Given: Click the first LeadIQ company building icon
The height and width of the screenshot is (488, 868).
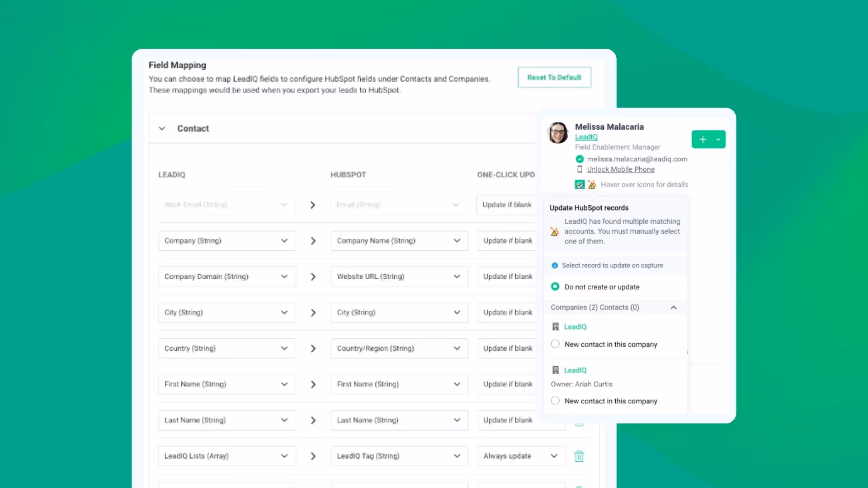Looking at the screenshot, I should pyautogui.click(x=556, y=327).
